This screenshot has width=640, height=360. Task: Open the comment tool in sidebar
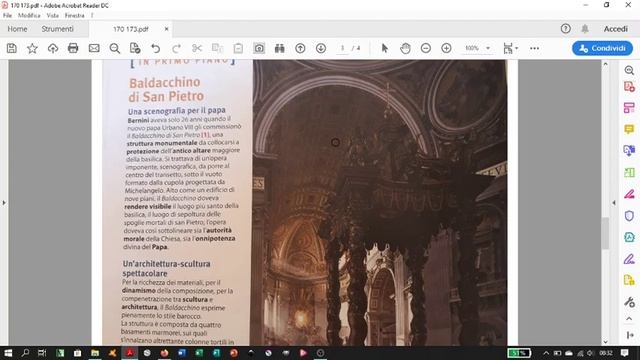(629, 129)
